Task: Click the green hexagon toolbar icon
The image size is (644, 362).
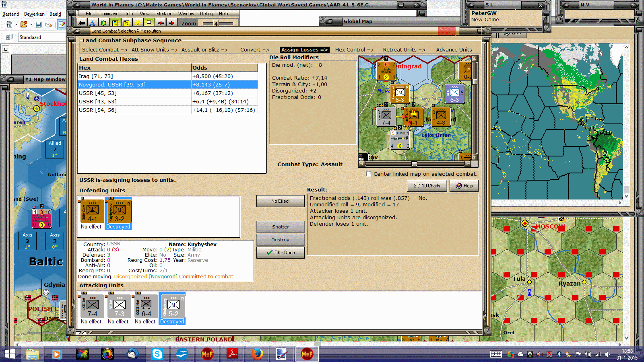Action: click(x=104, y=23)
